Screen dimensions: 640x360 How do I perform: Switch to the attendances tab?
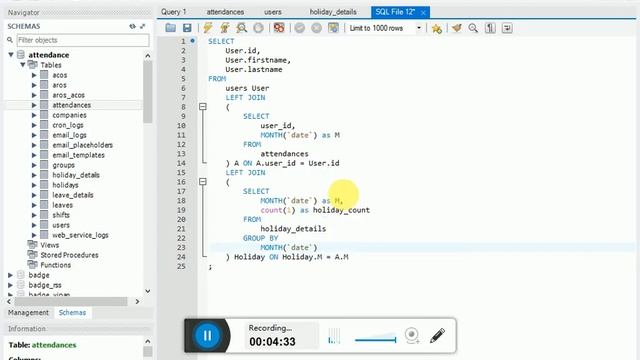pos(225,12)
